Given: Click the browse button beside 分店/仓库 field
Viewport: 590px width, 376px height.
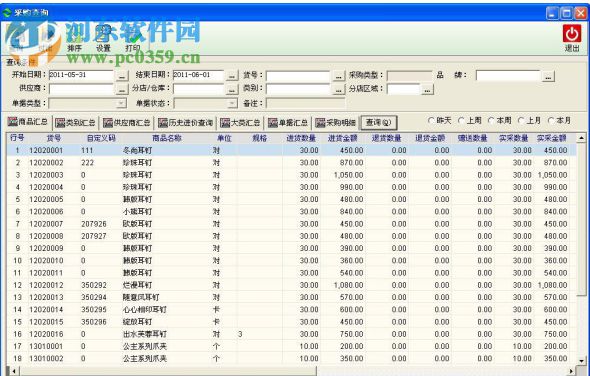Looking at the screenshot, I should pos(232,90).
